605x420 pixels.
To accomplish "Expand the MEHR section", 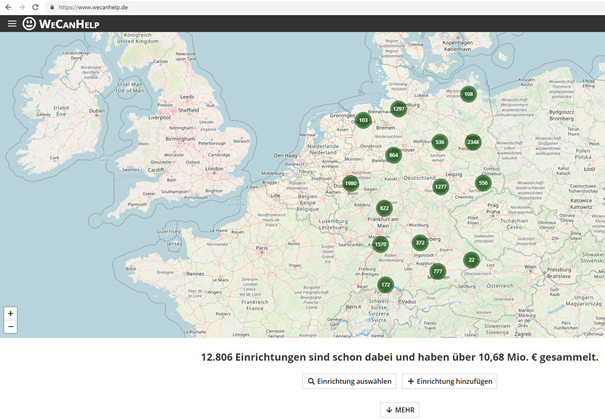I will 399,410.
